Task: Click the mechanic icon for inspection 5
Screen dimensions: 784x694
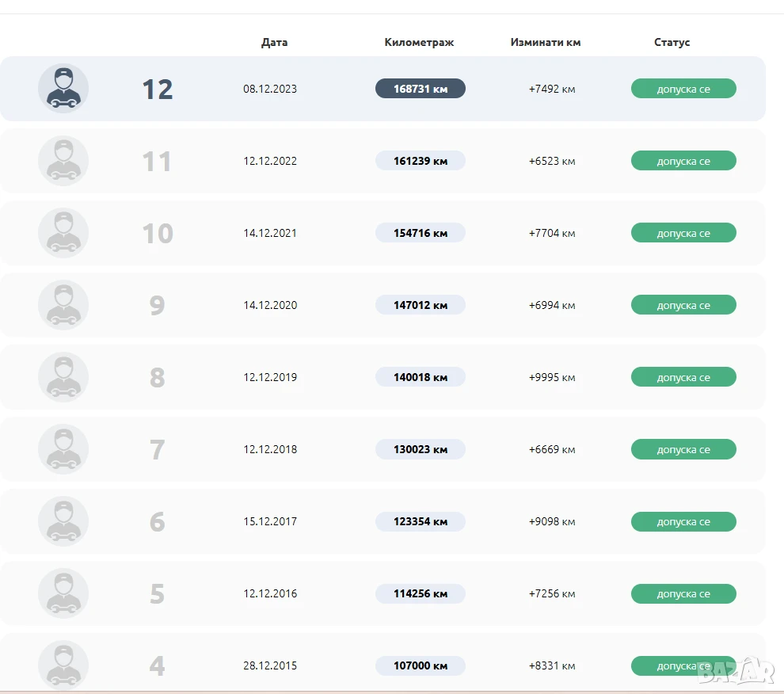Action: pos(63,593)
